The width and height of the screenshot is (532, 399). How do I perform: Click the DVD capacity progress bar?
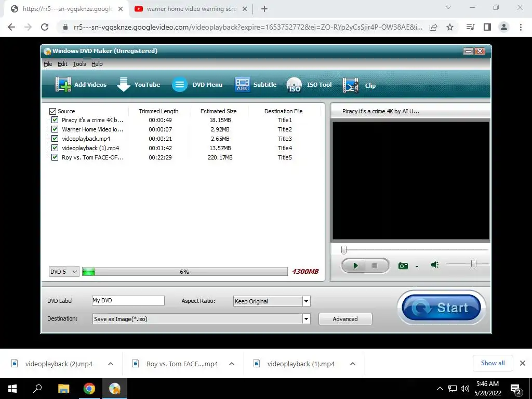[184, 271]
